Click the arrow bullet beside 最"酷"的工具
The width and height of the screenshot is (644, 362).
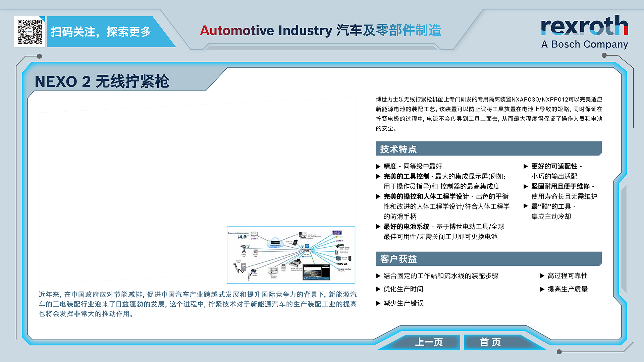pyautogui.click(x=526, y=206)
